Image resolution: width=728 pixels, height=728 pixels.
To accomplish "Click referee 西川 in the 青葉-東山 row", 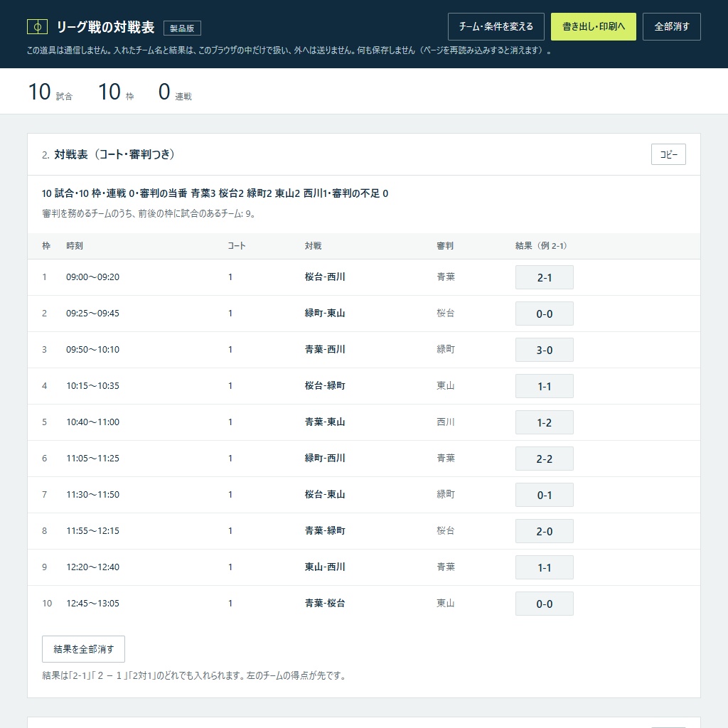I will (445, 422).
